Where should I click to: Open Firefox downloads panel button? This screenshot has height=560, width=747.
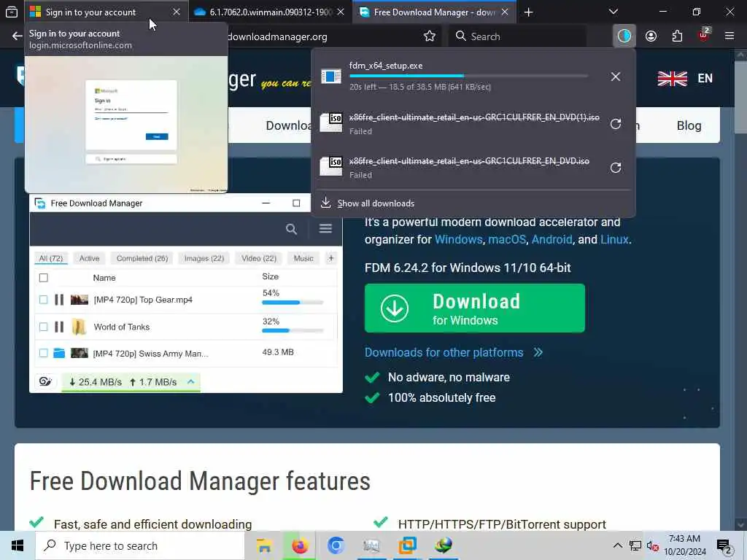pos(624,36)
